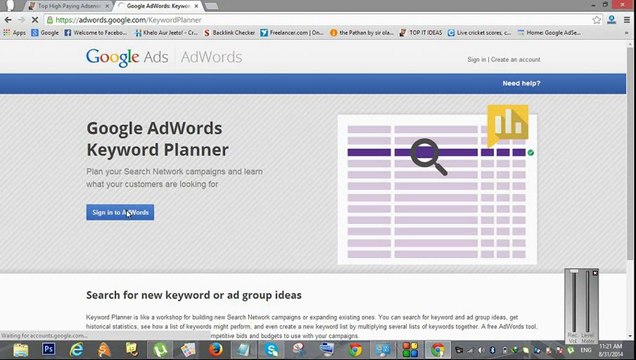Open Firefox from the taskbar
Image resolution: width=636 pixels, height=360 pixels.
[x=216, y=350]
